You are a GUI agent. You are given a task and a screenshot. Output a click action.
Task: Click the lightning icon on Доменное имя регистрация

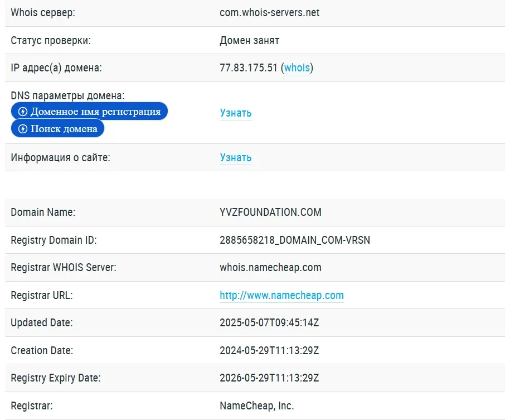[23, 112]
